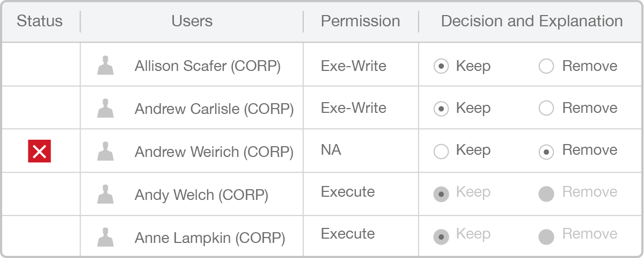Click the Permission column header
644x258 pixels.
[x=361, y=21]
